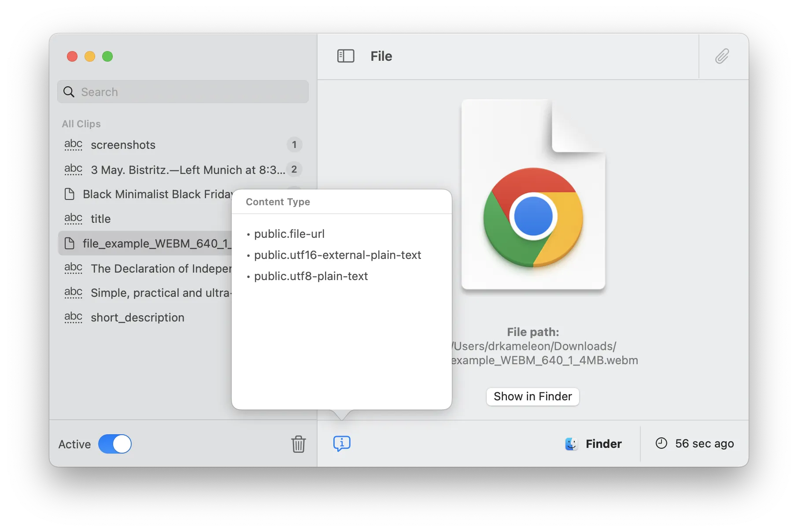Select the short_description clip

[x=137, y=318]
